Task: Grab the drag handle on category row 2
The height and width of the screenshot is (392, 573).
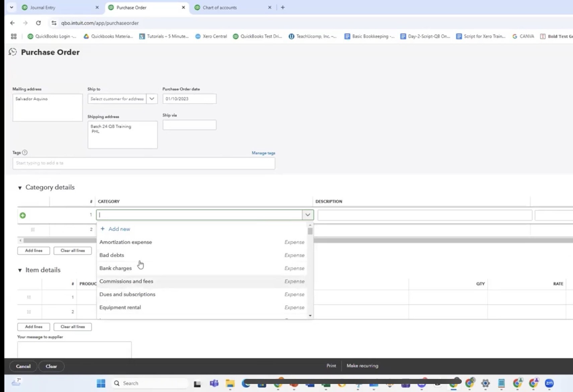Action: click(32, 230)
